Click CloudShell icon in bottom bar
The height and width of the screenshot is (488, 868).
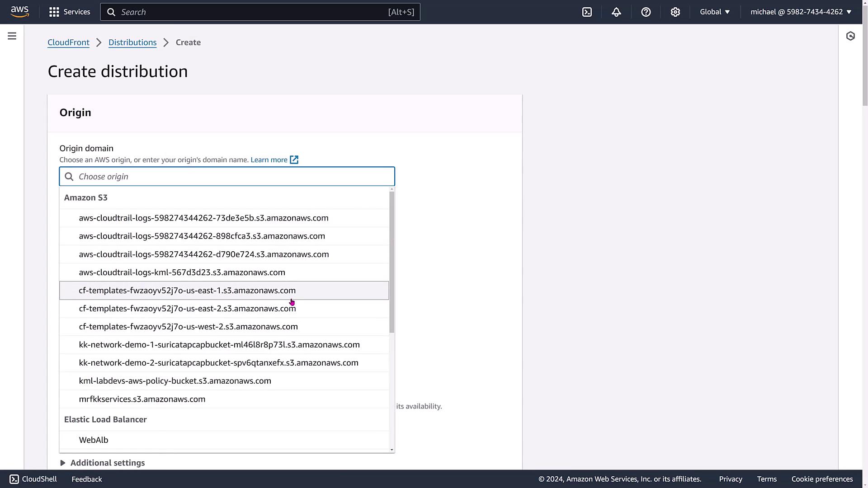[14, 479]
